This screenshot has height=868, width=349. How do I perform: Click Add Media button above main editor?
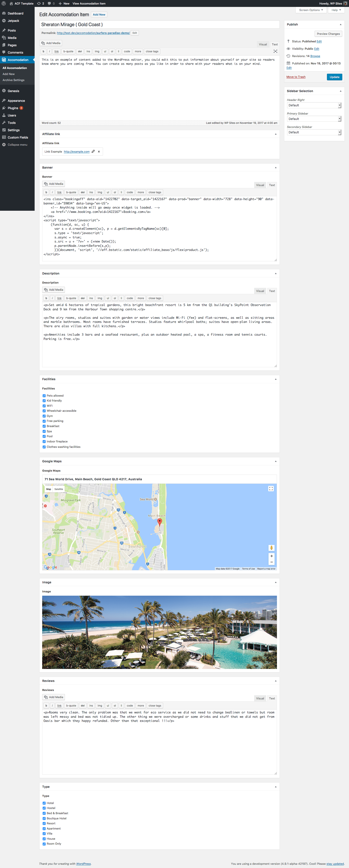tap(51, 43)
